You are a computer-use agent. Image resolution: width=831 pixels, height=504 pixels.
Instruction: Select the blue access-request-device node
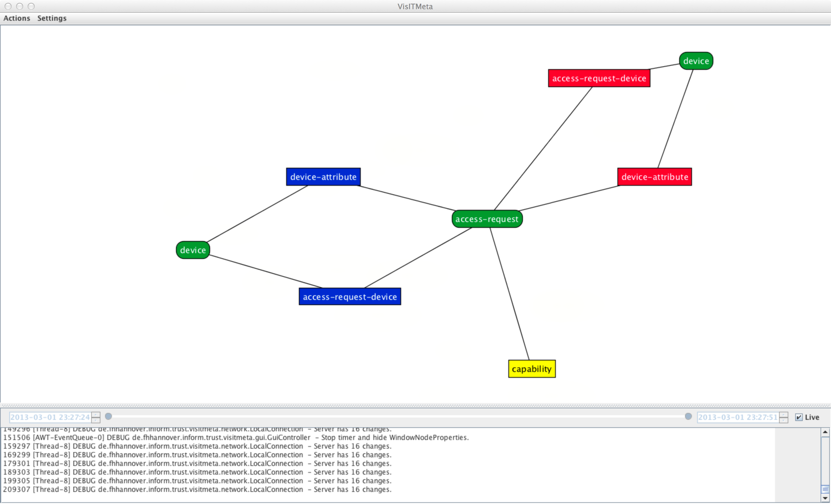(x=350, y=296)
